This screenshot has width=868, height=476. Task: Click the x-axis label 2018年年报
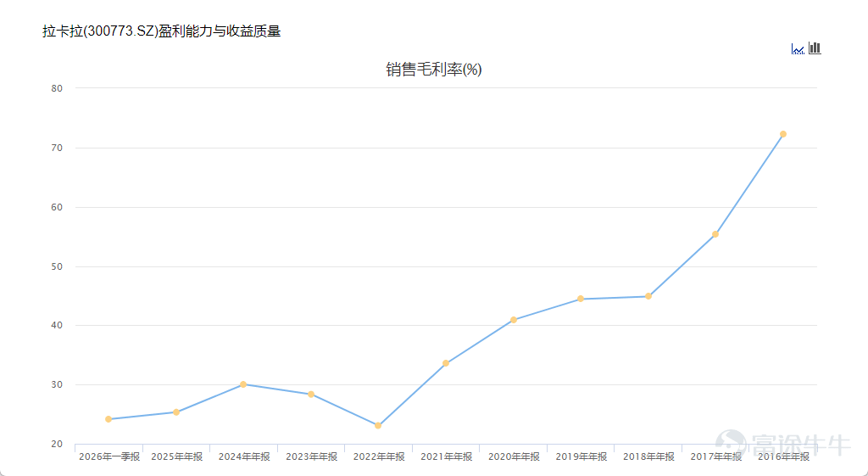[x=648, y=456]
